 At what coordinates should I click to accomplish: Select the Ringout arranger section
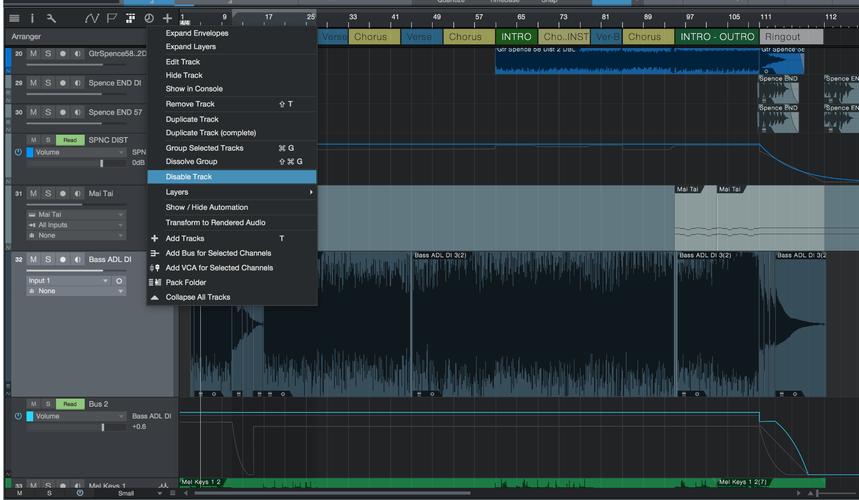point(791,37)
